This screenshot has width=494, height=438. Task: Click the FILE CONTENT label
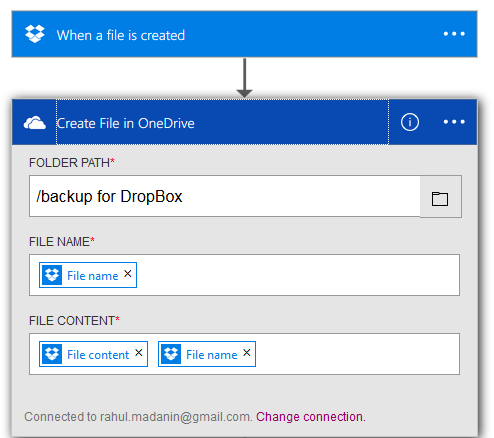click(x=74, y=321)
